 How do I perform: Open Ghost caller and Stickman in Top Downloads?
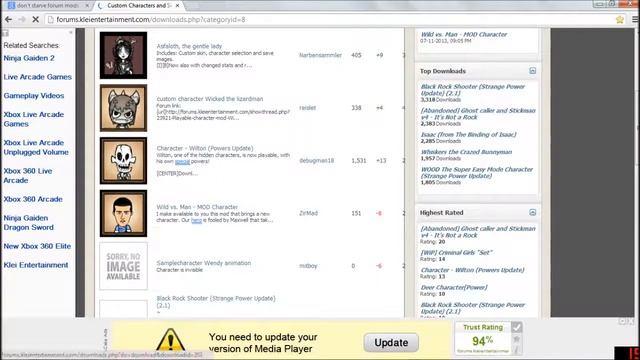[x=478, y=114]
